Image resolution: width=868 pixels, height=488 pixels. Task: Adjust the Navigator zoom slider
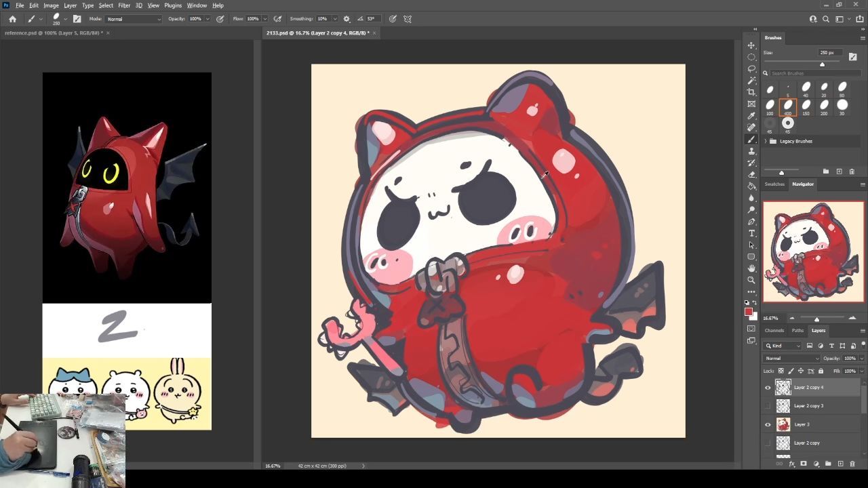pos(816,319)
